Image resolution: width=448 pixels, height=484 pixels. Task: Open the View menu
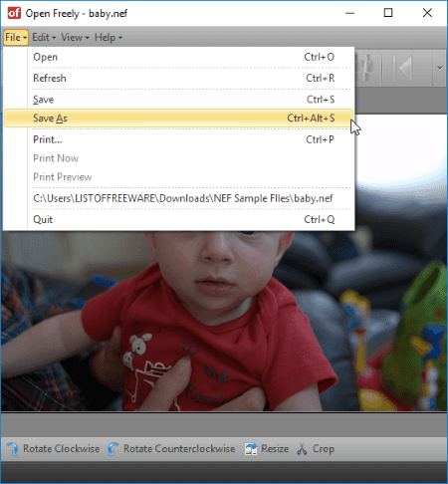click(75, 37)
